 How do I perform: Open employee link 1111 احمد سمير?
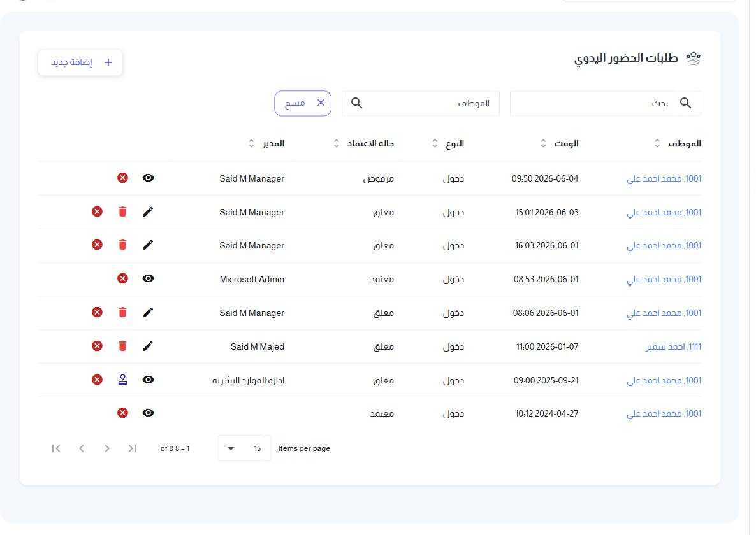(x=673, y=346)
